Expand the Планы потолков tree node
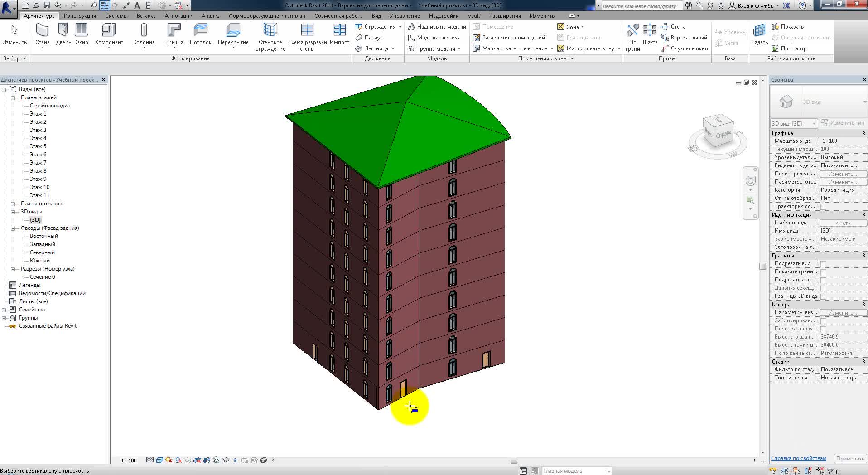The width and height of the screenshot is (868, 475). (13, 204)
